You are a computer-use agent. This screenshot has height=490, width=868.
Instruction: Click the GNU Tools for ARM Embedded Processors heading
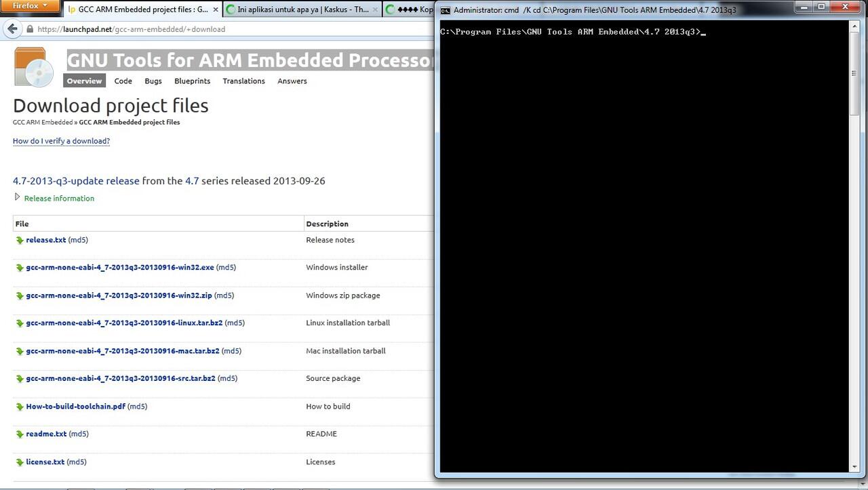250,60
